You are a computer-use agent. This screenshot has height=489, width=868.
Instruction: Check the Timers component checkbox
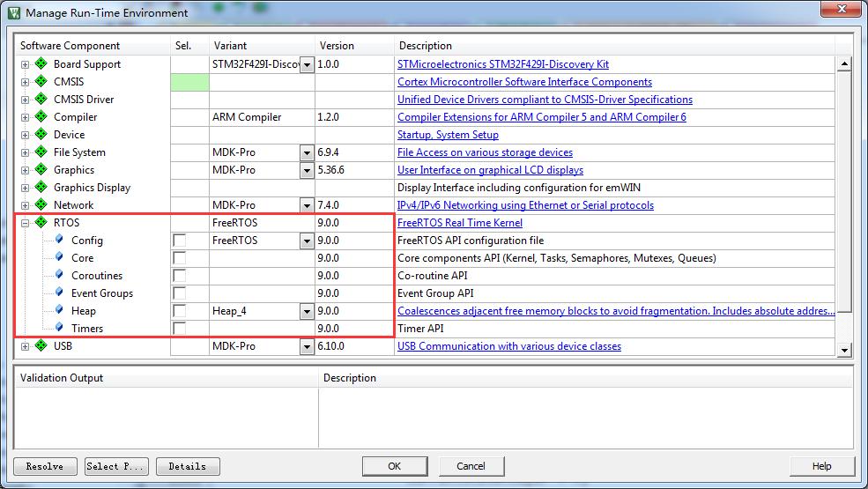tap(180, 329)
